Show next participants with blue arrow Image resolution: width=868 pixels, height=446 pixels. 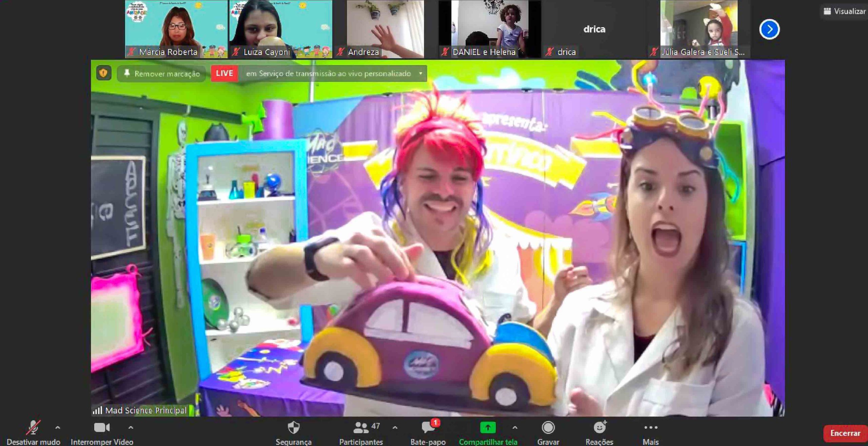[x=769, y=30]
